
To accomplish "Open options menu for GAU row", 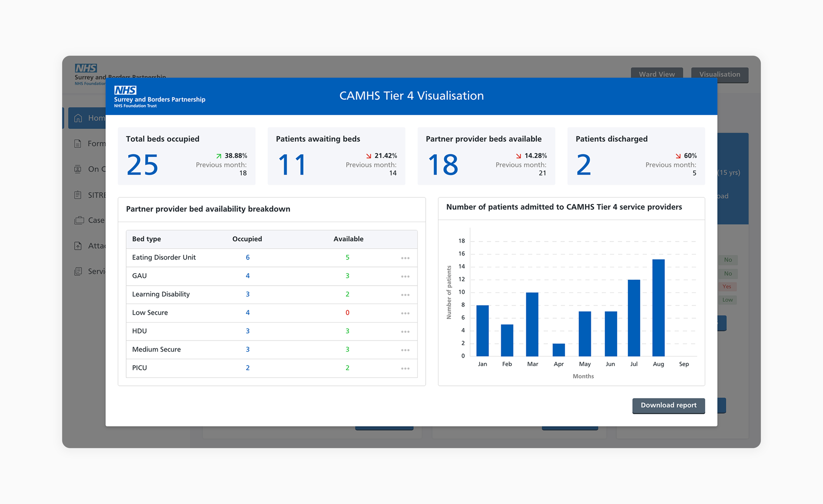I will point(405,276).
